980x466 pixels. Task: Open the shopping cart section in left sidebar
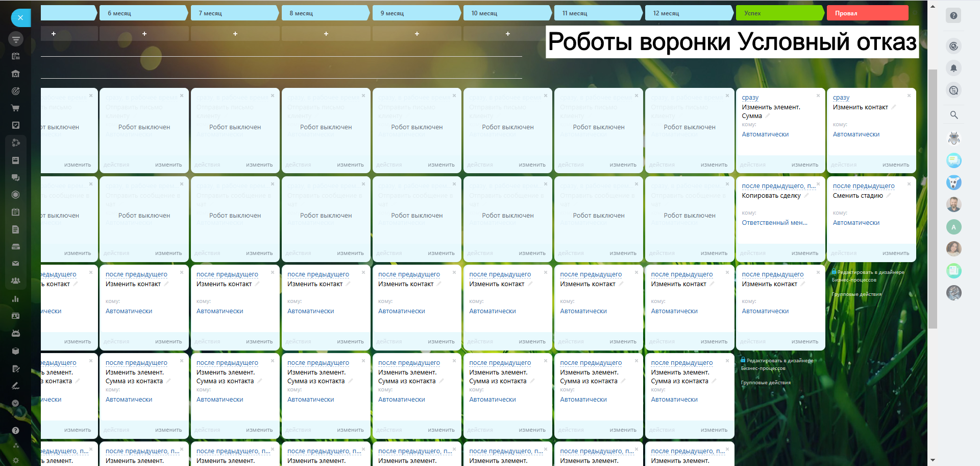point(15,108)
